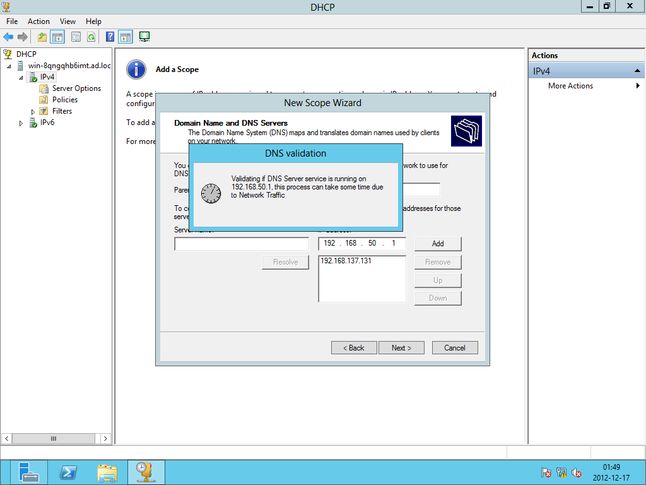Collapse the IPv4 tree node
Screen dimensions: 646x485
click(21, 77)
